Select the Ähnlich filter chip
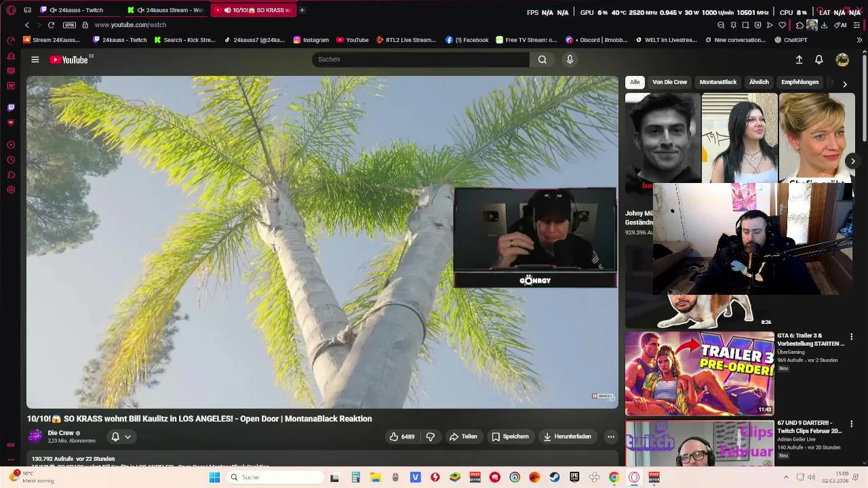The image size is (868, 488). coord(759,82)
